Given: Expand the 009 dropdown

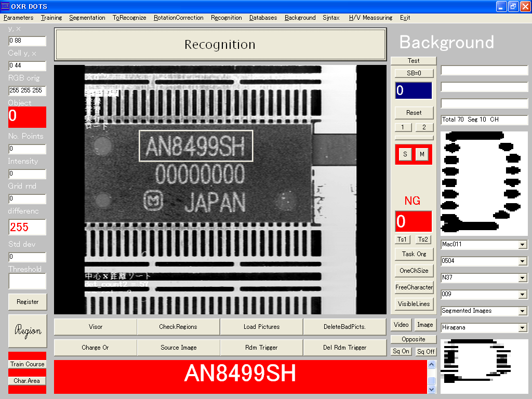Looking at the screenshot, I should tap(523, 295).
